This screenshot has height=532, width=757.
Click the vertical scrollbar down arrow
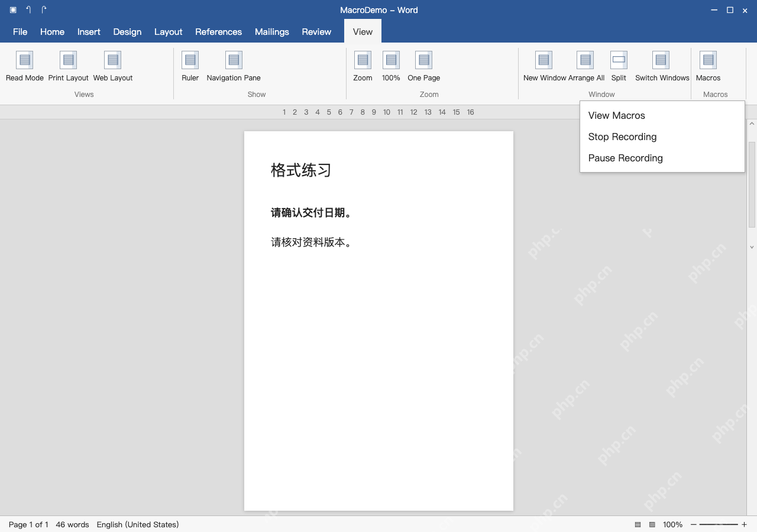click(x=752, y=247)
